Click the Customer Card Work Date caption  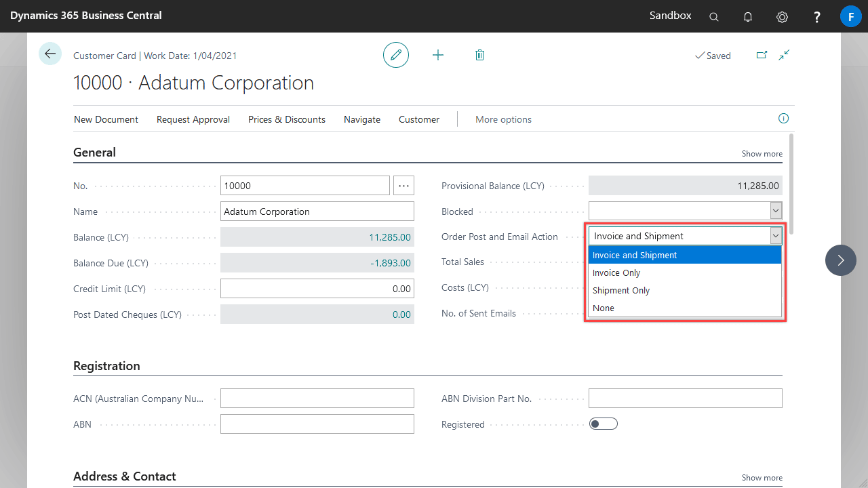point(155,56)
